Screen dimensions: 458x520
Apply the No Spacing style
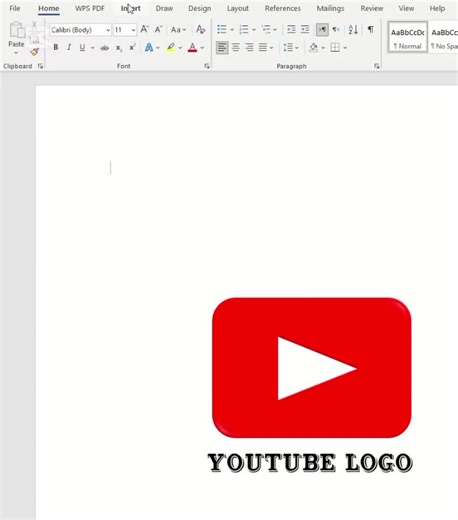pos(443,37)
